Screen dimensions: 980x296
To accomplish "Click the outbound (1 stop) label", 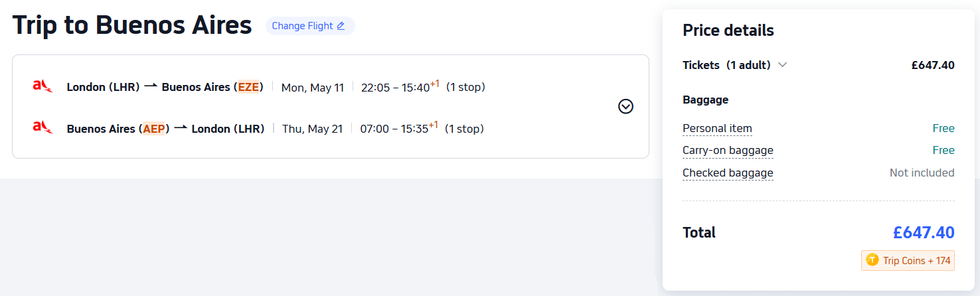I will tap(465, 87).
